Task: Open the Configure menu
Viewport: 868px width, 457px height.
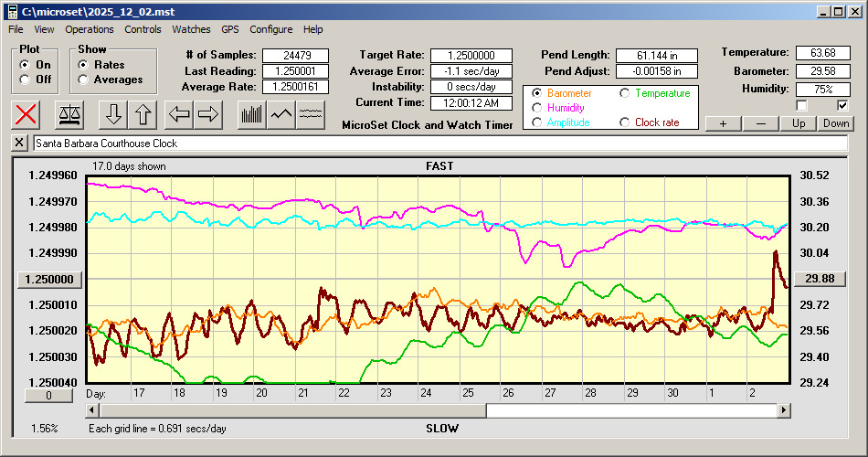Action: click(271, 29)
